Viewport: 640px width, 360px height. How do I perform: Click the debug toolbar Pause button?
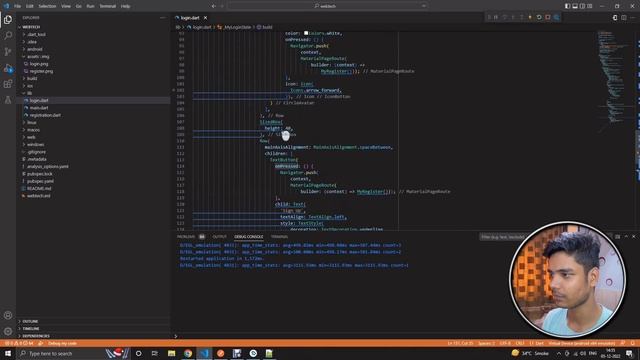point(496,17)
